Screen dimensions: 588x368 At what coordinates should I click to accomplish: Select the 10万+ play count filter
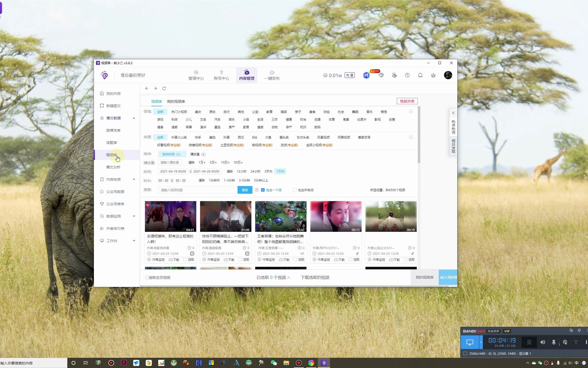click(225, 163)
